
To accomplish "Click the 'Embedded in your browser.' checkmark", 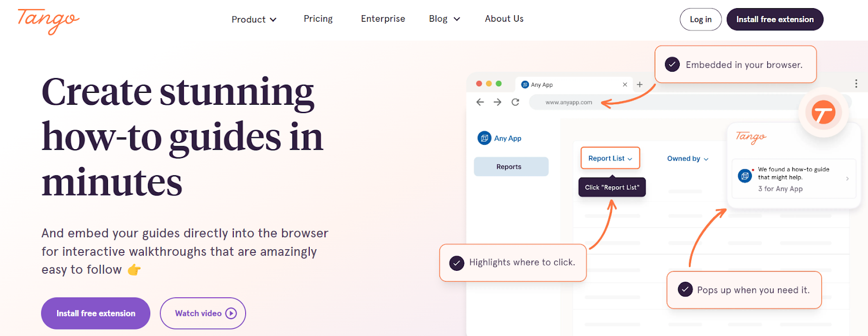I will (672, 65).
